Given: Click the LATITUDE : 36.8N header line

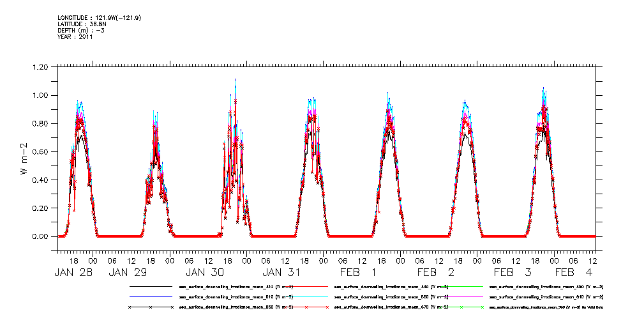Looking at the screenshot, I should pos(81,24).
